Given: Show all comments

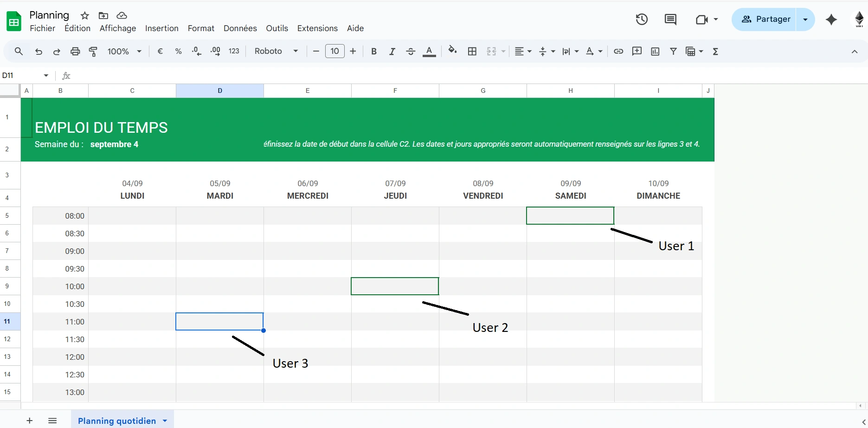Looking at the screenshot, I should [670, 19].
